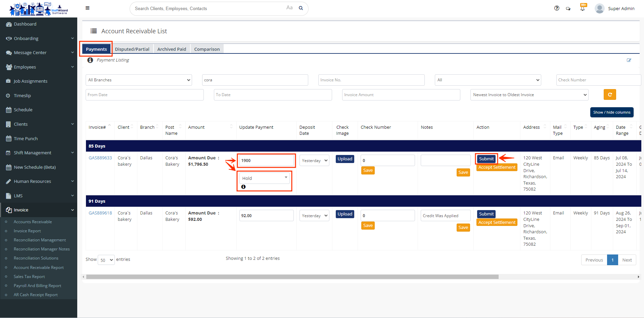Open the All Branches dropdown

(139, 80)
